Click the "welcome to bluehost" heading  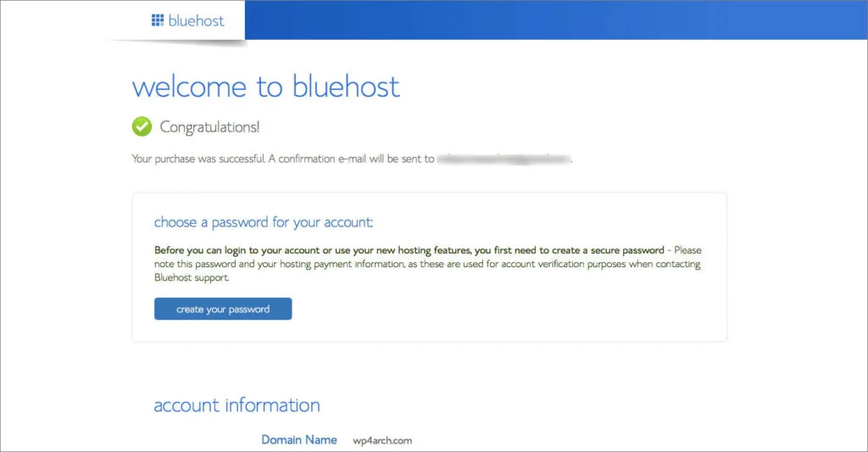(265, 86)
